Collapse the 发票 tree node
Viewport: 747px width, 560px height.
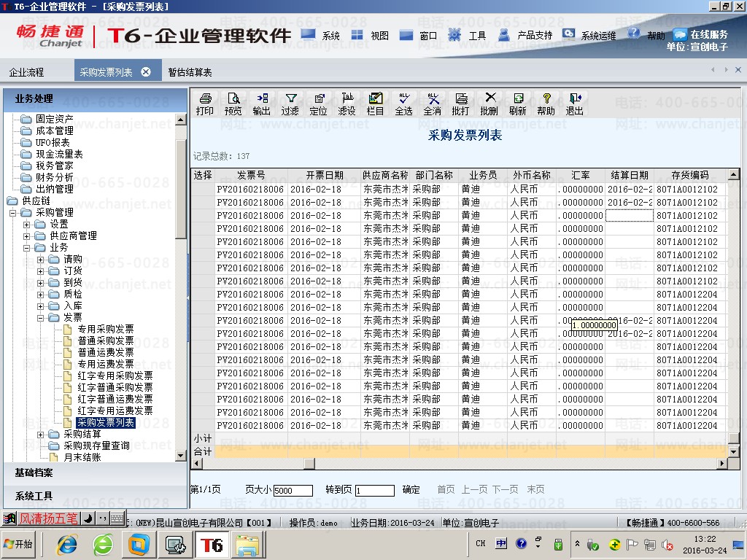coord(41,318)
